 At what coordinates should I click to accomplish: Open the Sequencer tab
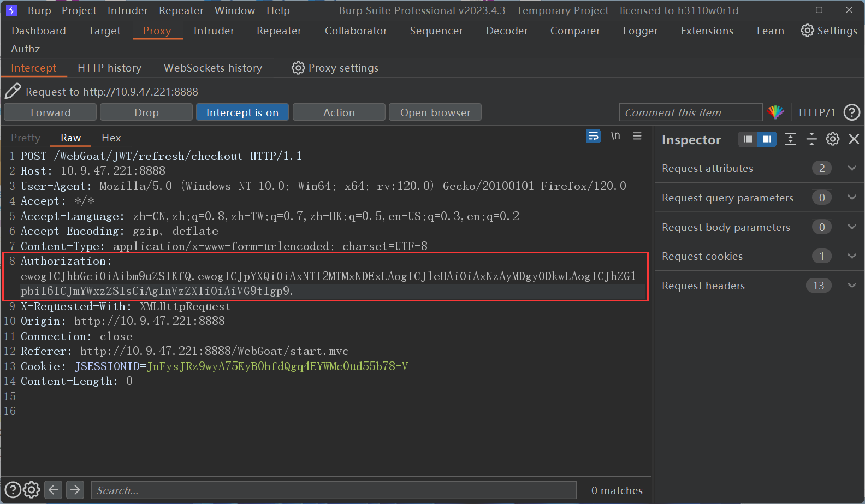coord(436,31)
